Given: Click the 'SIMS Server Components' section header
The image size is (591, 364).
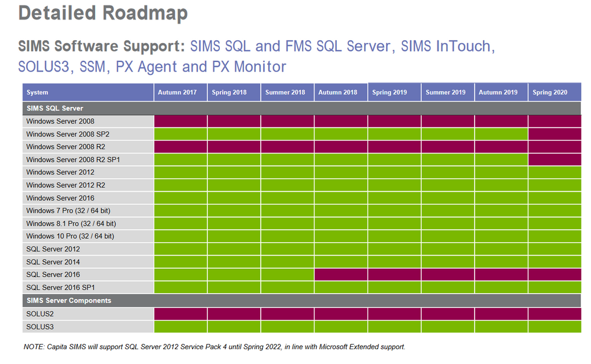Looking at the screenshot, I should 302,301.
